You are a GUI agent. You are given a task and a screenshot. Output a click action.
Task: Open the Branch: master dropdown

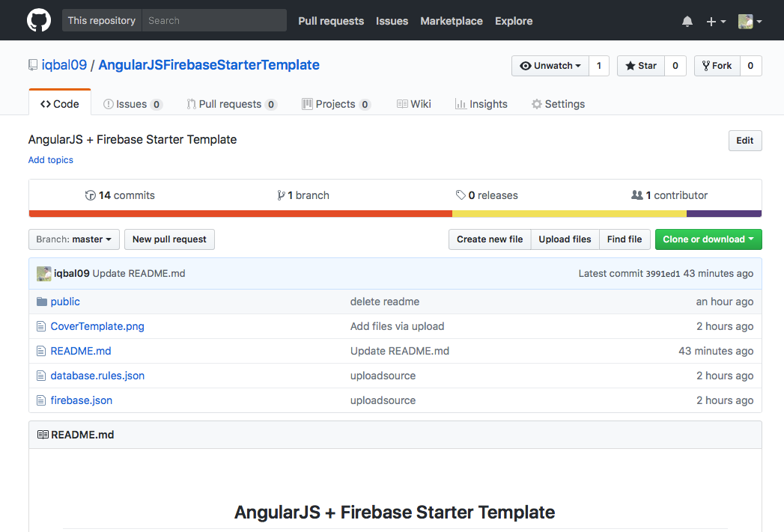pos(74,239)
